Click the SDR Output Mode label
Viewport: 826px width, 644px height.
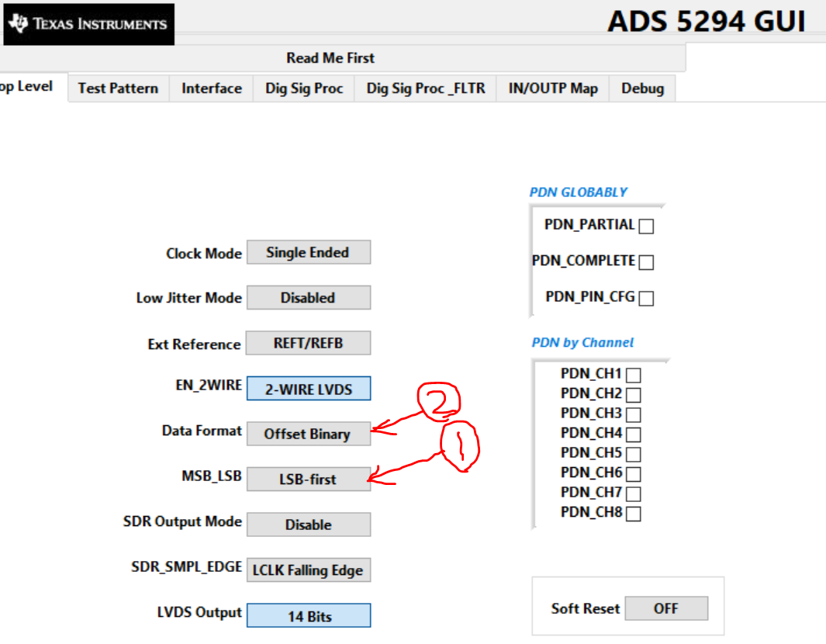[182, 521]
